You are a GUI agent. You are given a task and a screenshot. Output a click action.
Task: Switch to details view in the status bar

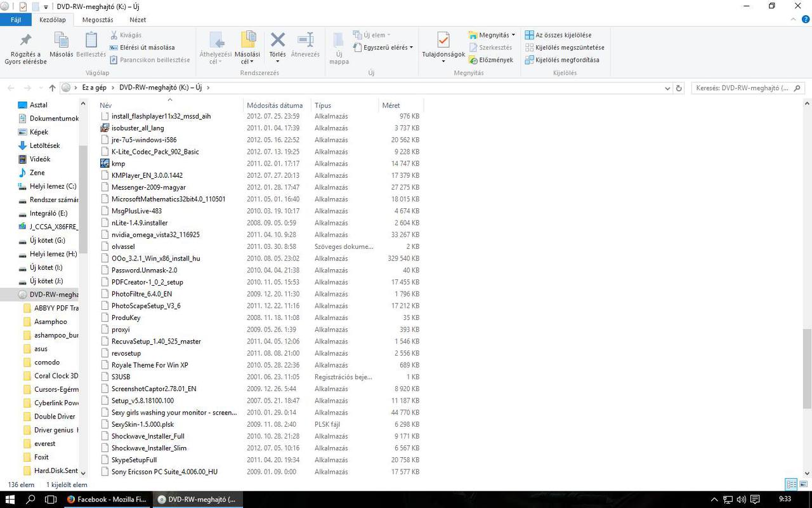(x=791, y=485)
